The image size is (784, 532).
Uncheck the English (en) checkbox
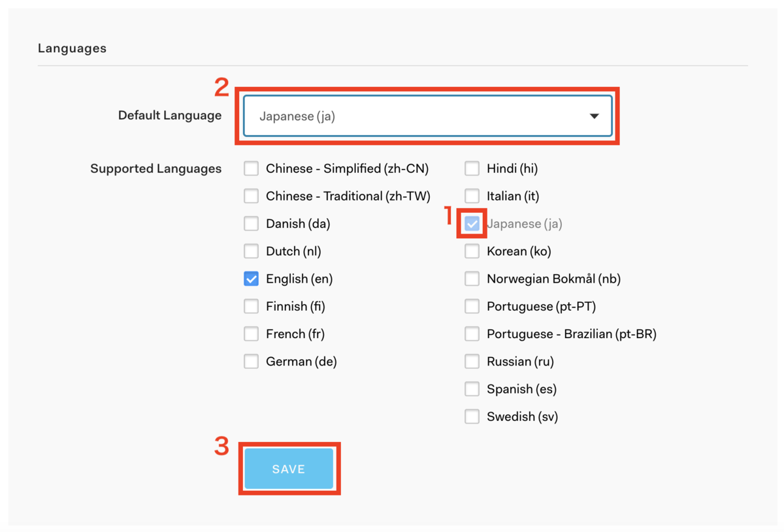click(252, 279)
